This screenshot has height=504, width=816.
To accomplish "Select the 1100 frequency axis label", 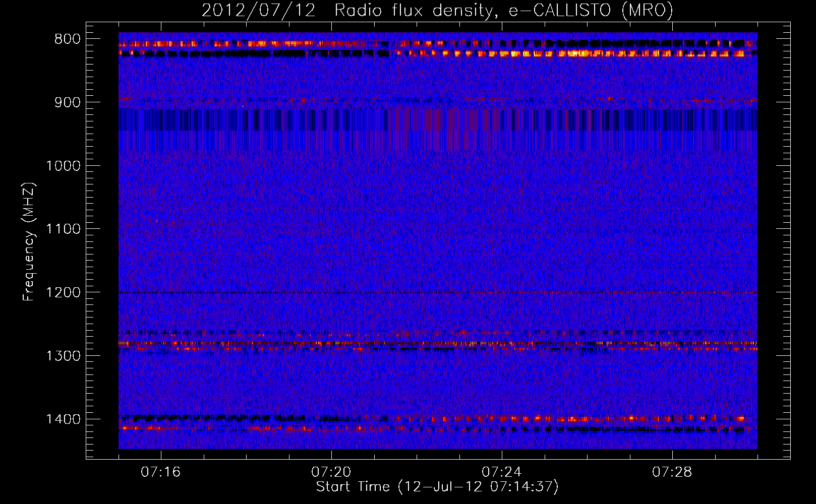I will click(63, 229).
